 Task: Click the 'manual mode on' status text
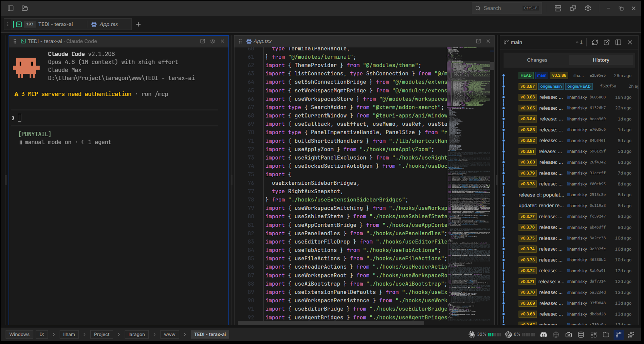(48, 142)
